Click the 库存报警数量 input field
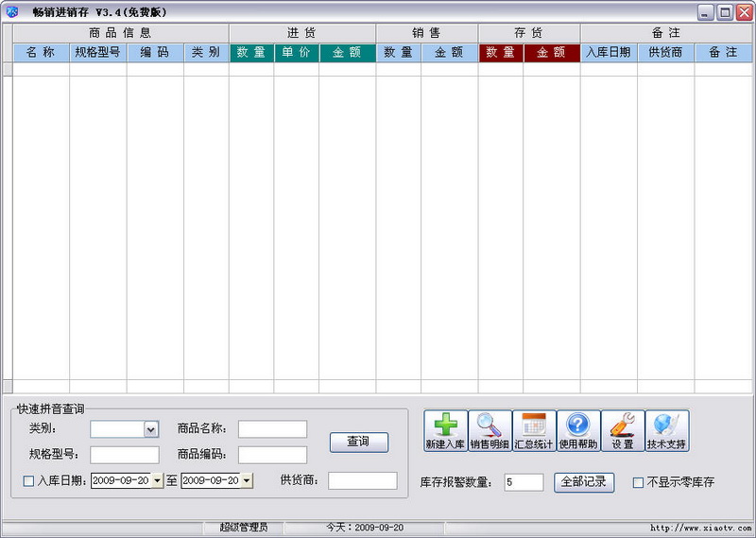756x538 pixels. (x=524, y=482)
